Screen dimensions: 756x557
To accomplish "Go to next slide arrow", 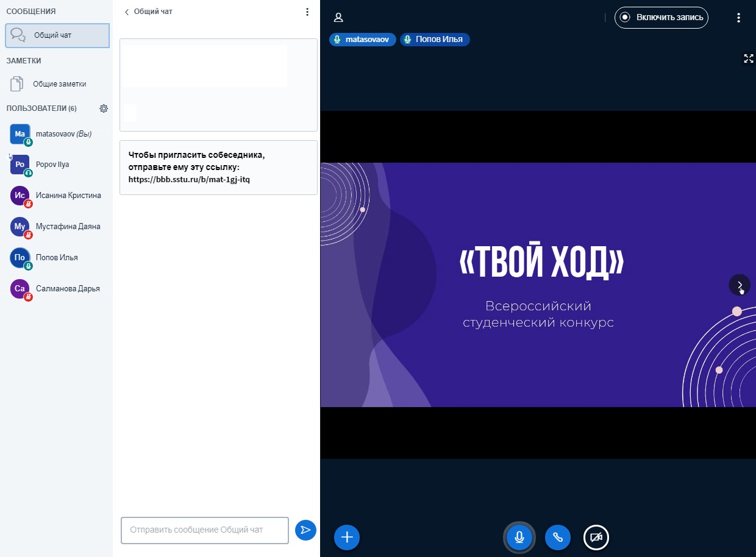I will tap(740, 285).
